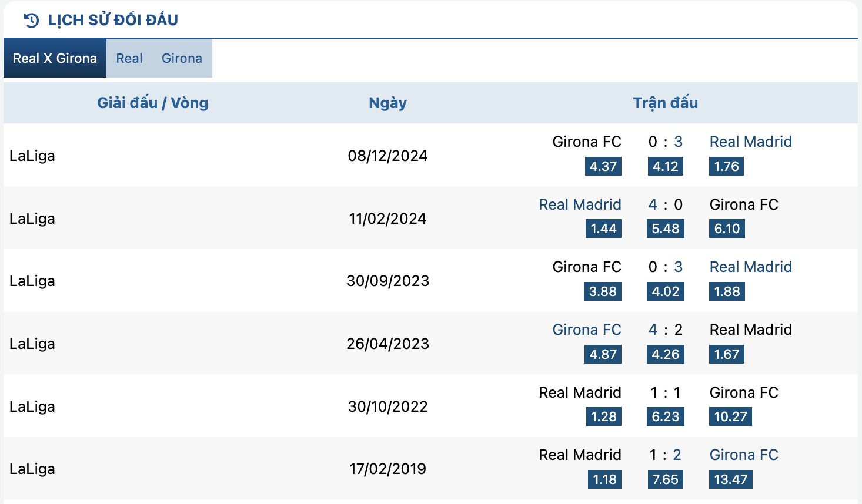Click Girona FC in the 08/12/2024 match
The image size is (862, 504).
point(587,142)
